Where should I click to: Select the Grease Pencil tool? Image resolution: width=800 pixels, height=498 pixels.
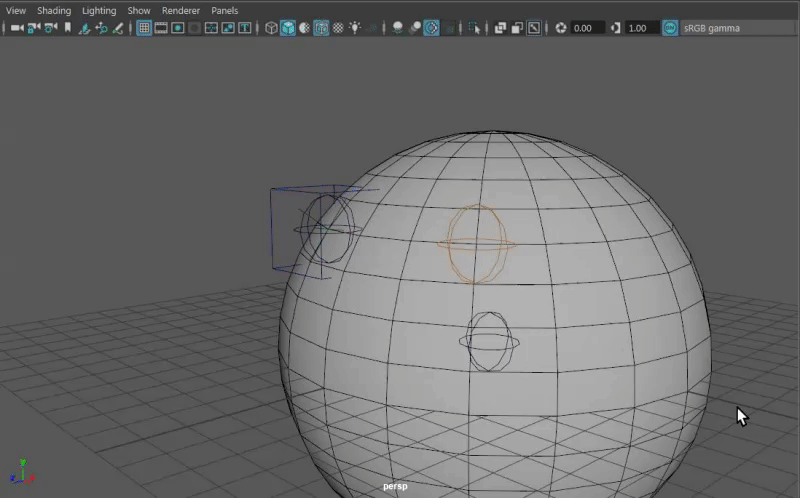tap(118, 28)
